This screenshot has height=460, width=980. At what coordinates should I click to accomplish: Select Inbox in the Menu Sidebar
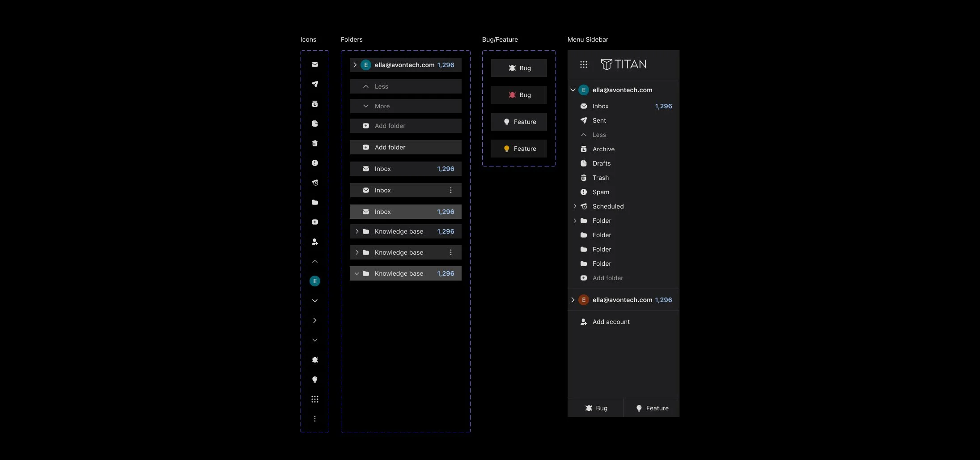600,106
